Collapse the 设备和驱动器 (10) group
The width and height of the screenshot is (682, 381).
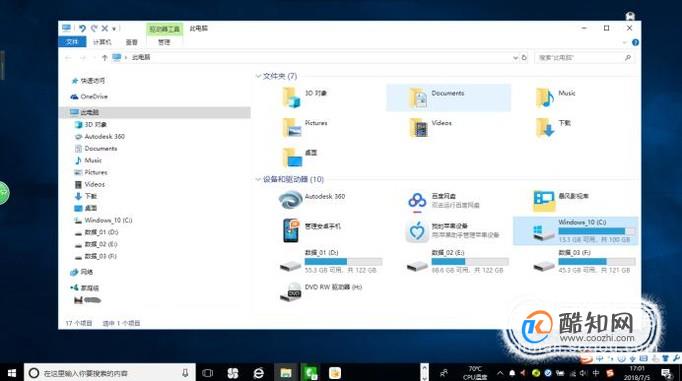pyautogui.click(x=258, y=179)
